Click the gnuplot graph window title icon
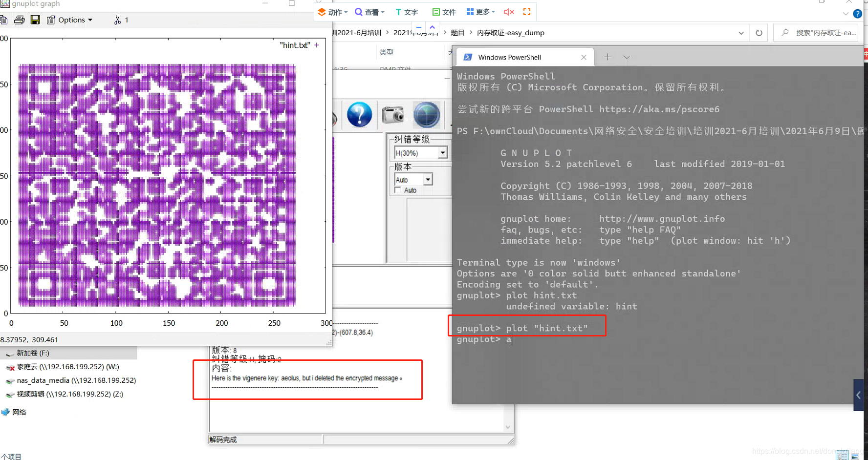868x460 pixels. (x=5, y=4)
